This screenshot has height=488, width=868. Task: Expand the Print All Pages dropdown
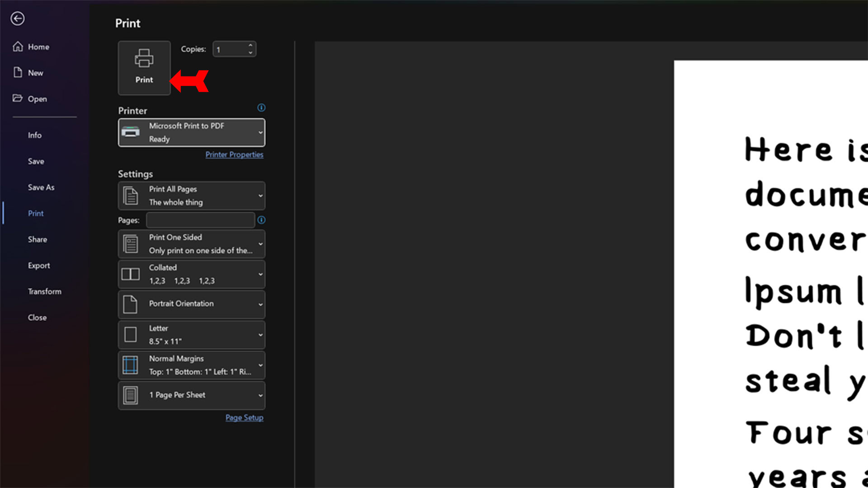click(x=192, y=196)
